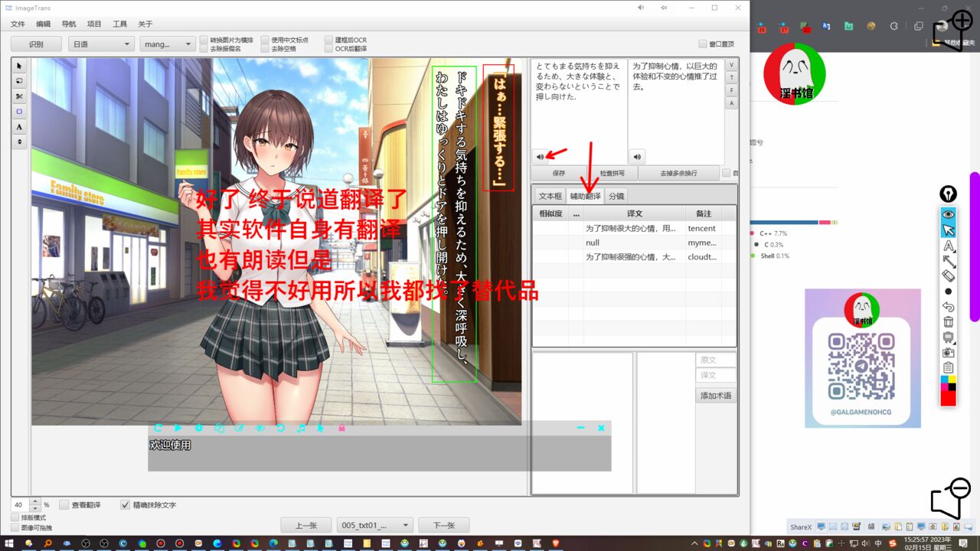The image size is (980, 551).
Task: Open the 工具 menu
Action: (x=119, y=24)
